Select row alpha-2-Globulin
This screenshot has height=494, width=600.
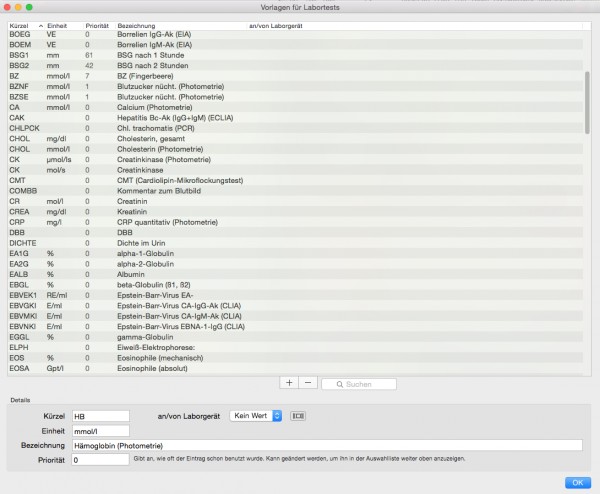295,264
